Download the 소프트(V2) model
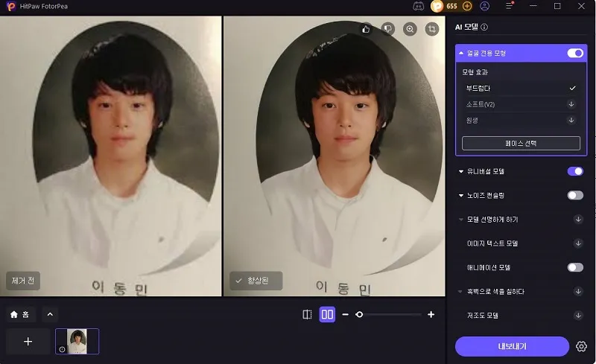 coord(571,104)
